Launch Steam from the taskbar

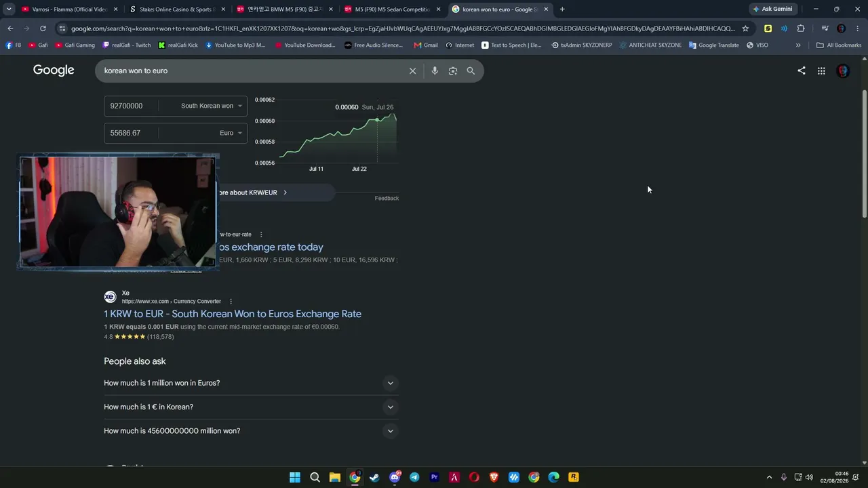[x=374, y=477]
